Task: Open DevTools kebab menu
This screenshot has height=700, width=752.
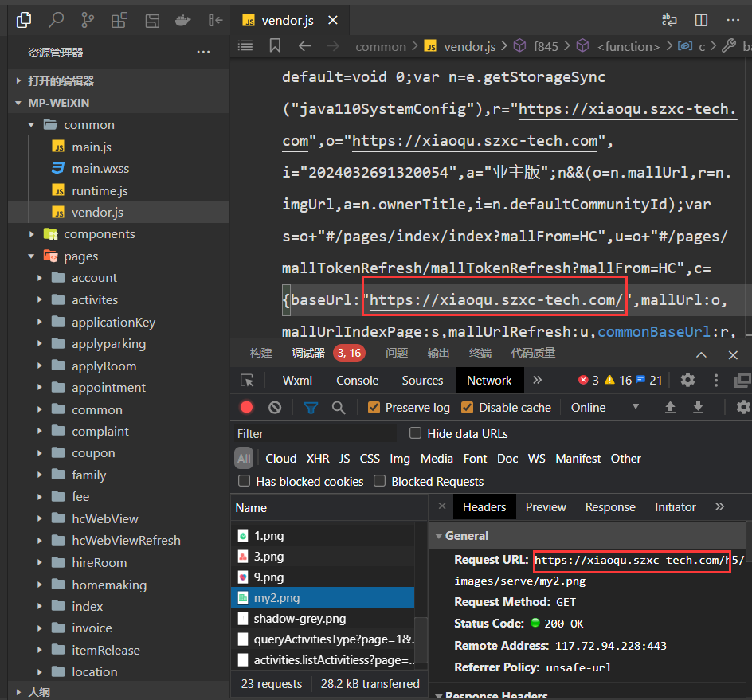Action: point(716,380)
